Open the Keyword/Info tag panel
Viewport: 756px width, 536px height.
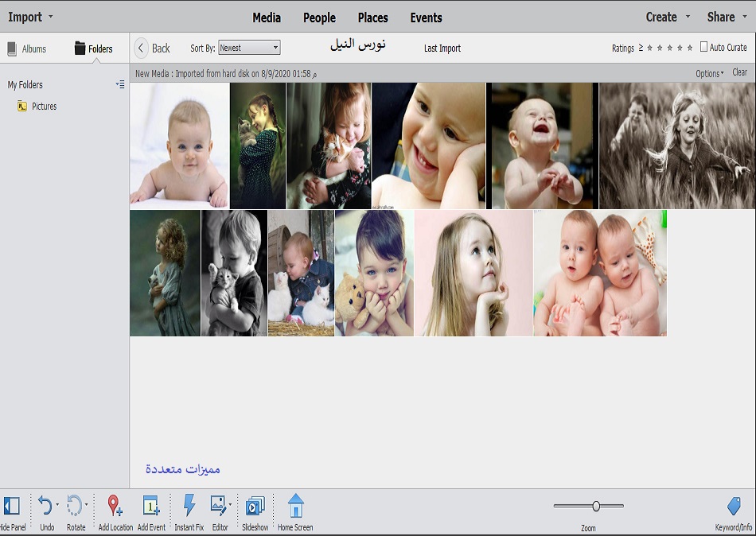tap(734, 507)
